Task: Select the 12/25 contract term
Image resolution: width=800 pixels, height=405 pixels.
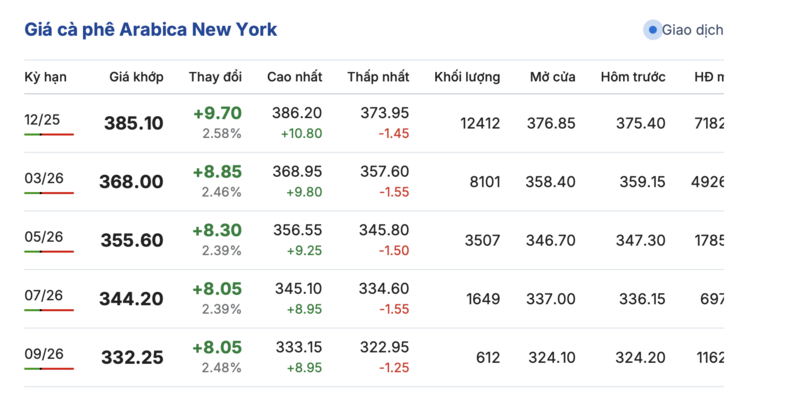Action: click(42, 120)
